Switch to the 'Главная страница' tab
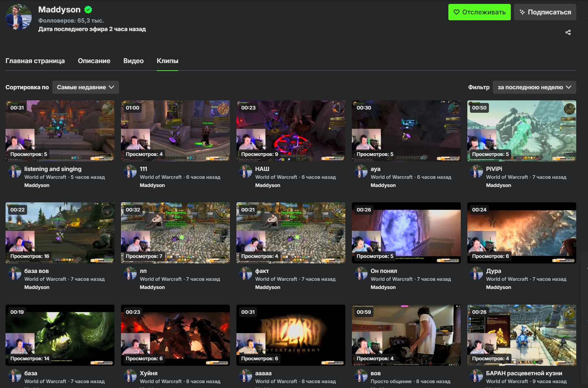Viewport: 588px width, 388px height. [x=35, y=61]
